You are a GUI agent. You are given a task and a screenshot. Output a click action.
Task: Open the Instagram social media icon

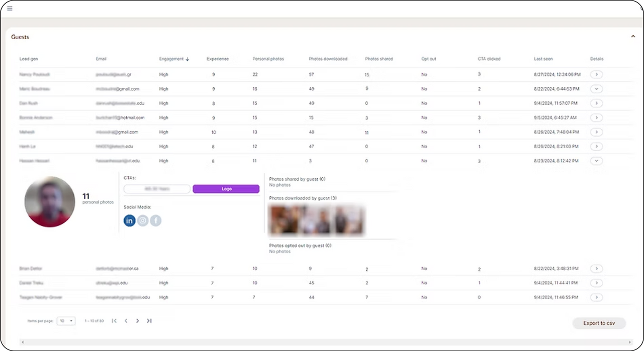[143, 220]
